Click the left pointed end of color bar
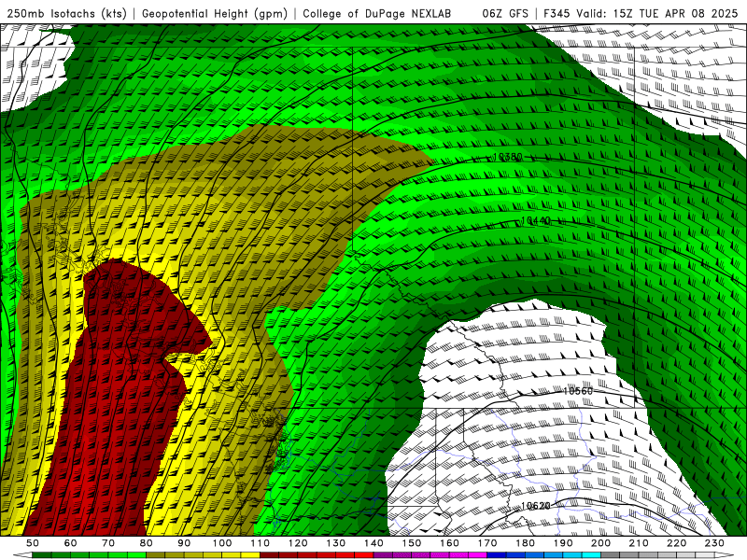 22,555
